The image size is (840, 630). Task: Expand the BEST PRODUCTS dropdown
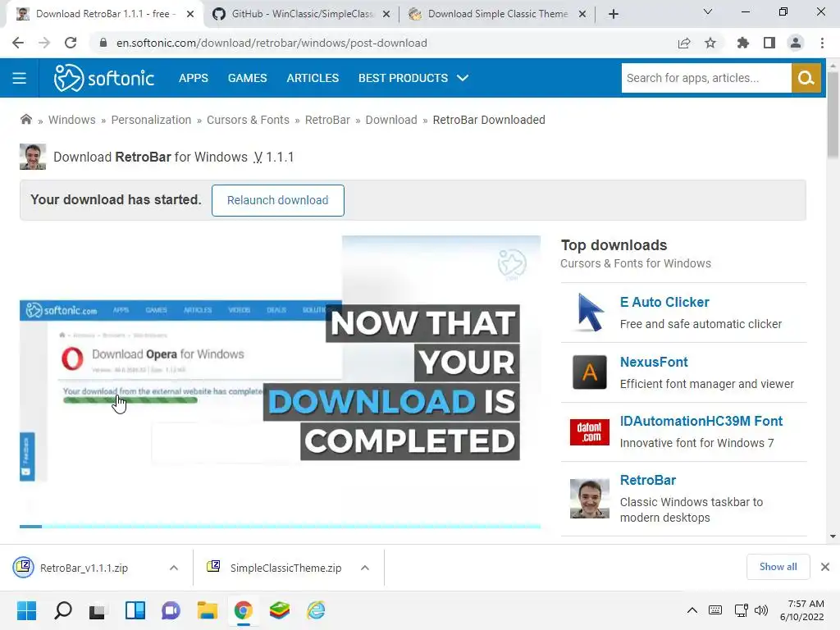coord(413,78)
